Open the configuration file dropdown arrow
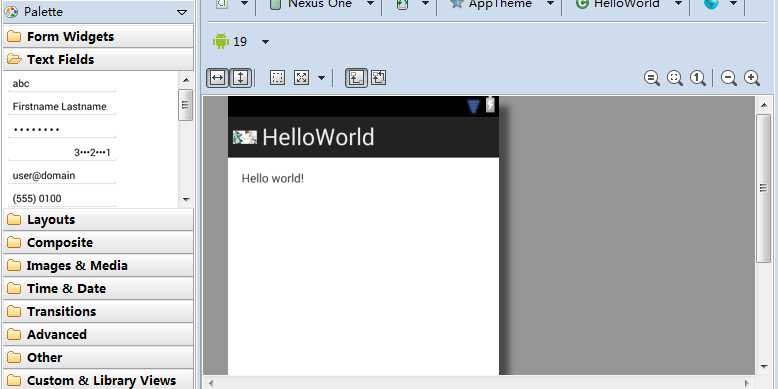Screen dimensions: 778x389 (244, 3)
